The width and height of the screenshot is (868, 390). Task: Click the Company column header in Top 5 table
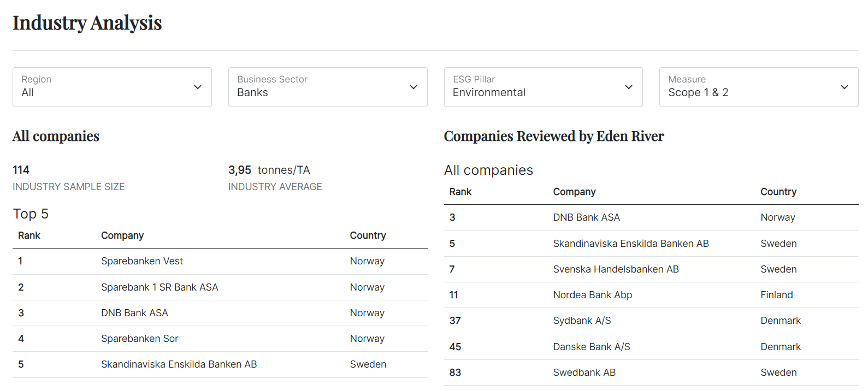click(122, 235)
